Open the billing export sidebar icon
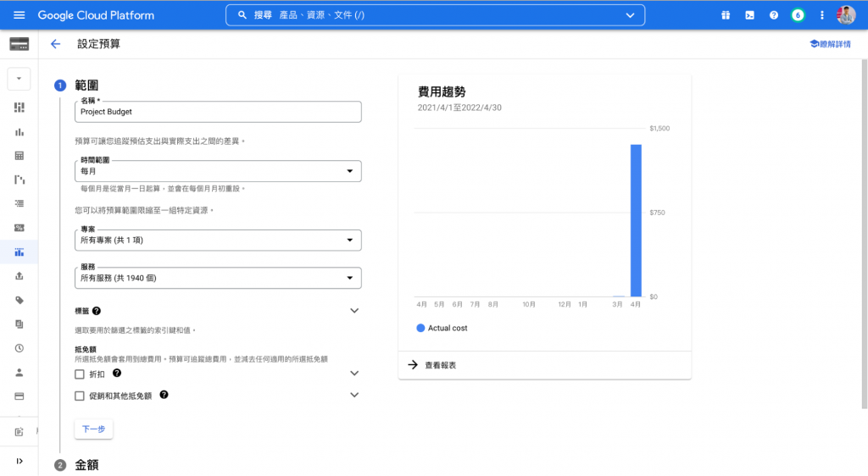Image resolution: width=868 pixels, height=476 pixels. pos(19,276)
